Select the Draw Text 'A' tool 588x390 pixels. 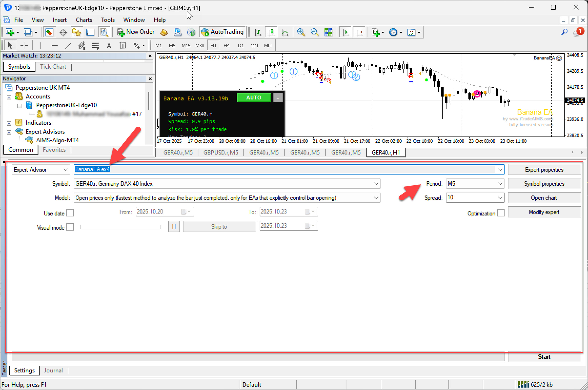[x=109, y=46]
